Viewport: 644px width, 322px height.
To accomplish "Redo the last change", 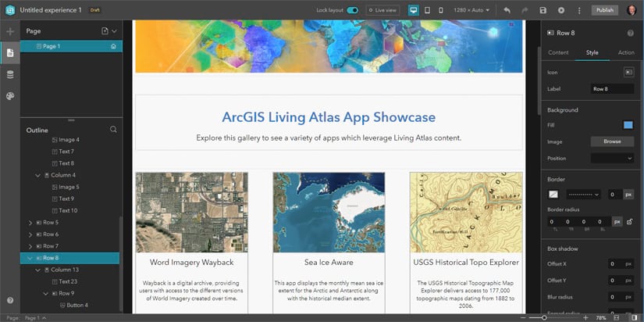I will [525, 10].
